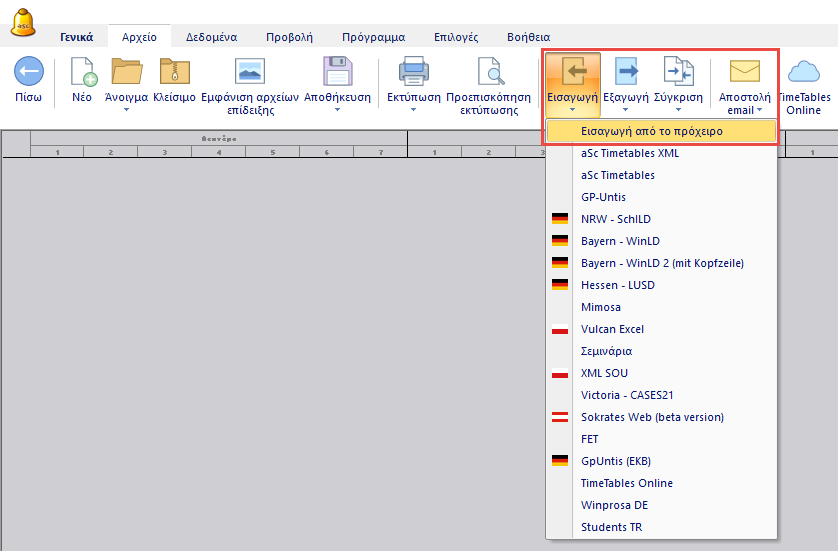
Task: Switch to the Δεδομένα tab
Action: [x=211, y=37]
